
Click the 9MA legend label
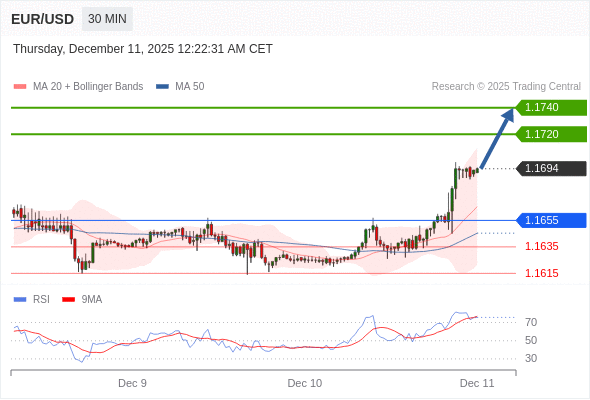tap(92, 300)
